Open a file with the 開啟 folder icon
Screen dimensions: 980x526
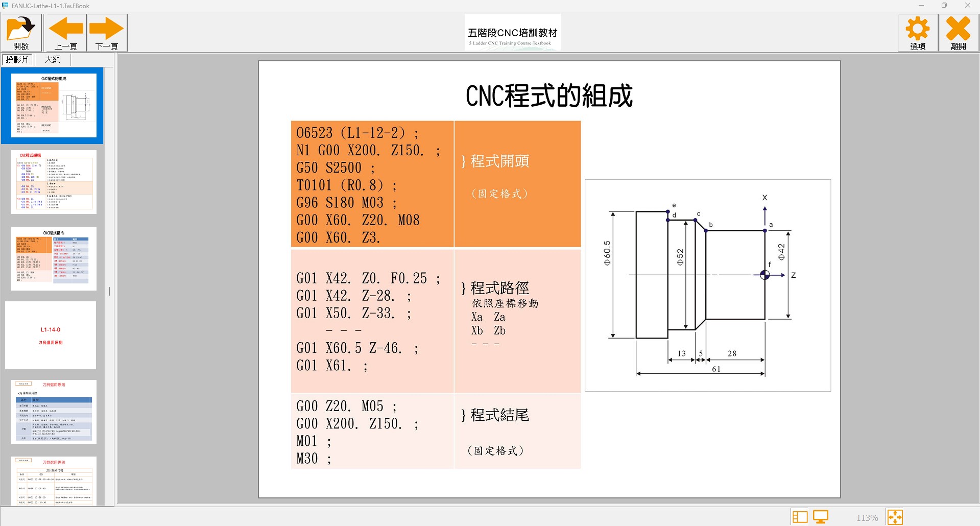pyautogui.click(x=21, y=33)
